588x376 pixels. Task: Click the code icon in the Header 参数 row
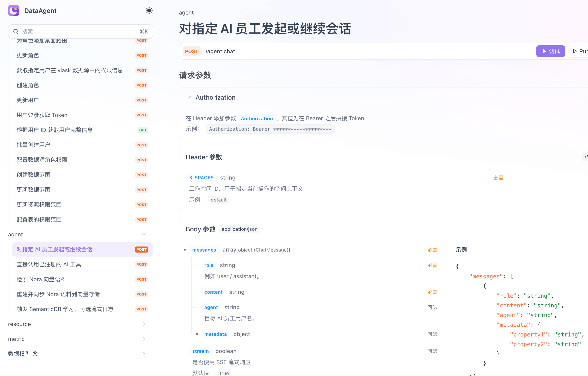tap(586, 157)
